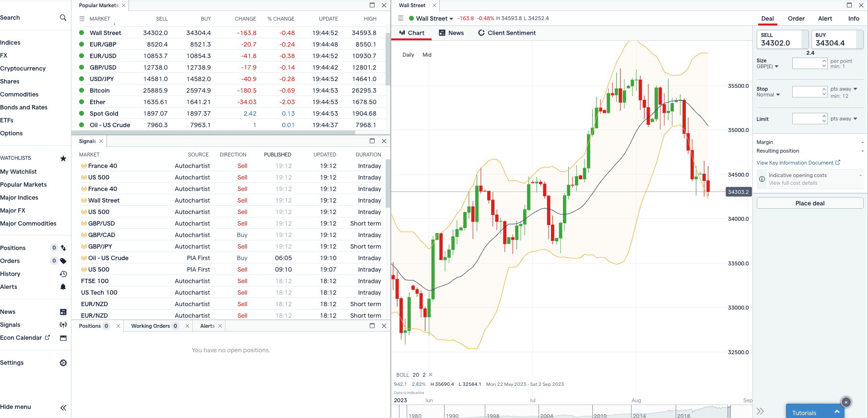Open Econ Calendar via its calendar icon
The width and height of the screenshot is (868, 418).
coord(63,338)
